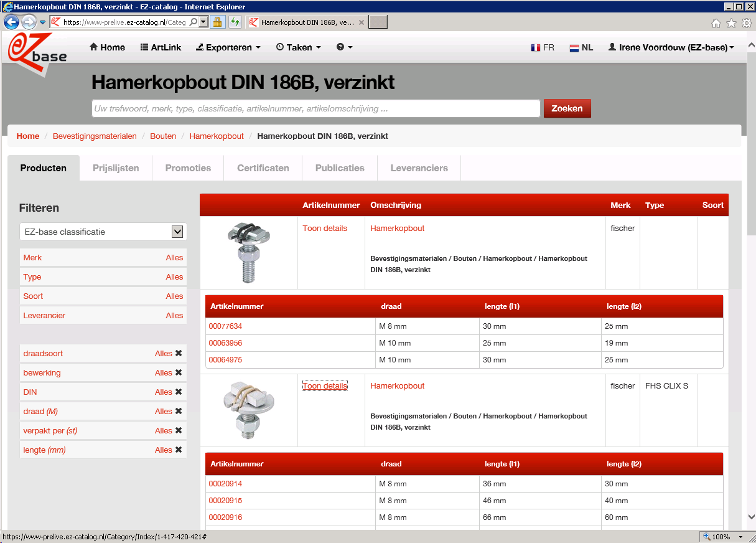This screenshot has height=543, width=756.
Task: Open the Favorites star icon
Action: (731, 23)
